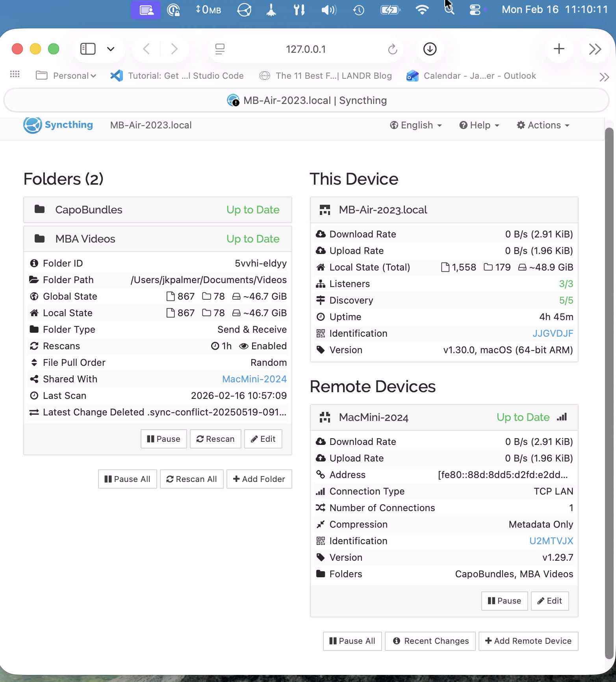Click the Safari sidebar toggle icon
The image size is (616, 682).
(88, 49)
